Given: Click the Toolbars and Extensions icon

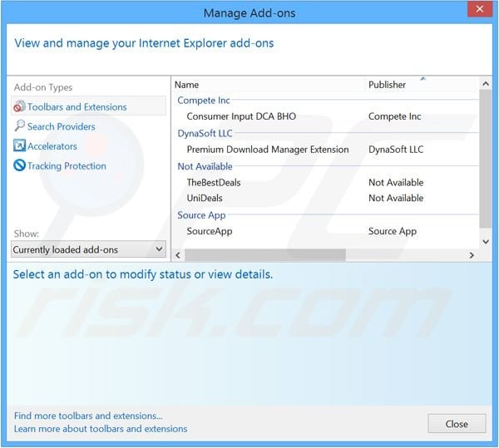Looking at the screenshot, I should (19, 106).
